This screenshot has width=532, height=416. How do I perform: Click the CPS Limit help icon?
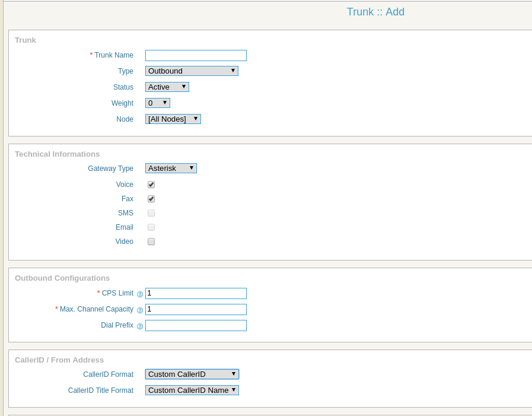click(x=140, y=294)
